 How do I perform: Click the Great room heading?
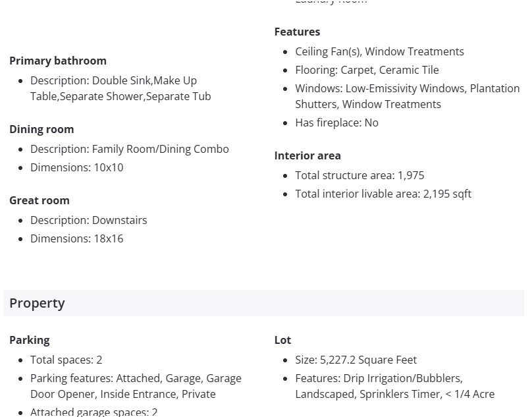coord(40,200)
